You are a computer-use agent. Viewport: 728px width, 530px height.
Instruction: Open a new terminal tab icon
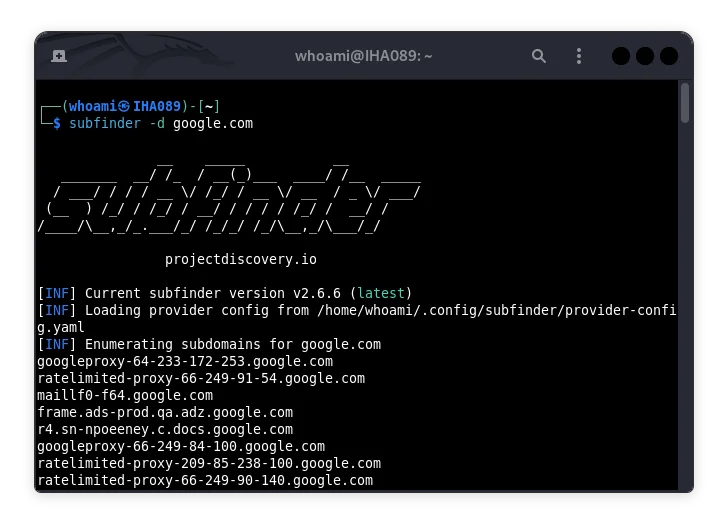59,56
